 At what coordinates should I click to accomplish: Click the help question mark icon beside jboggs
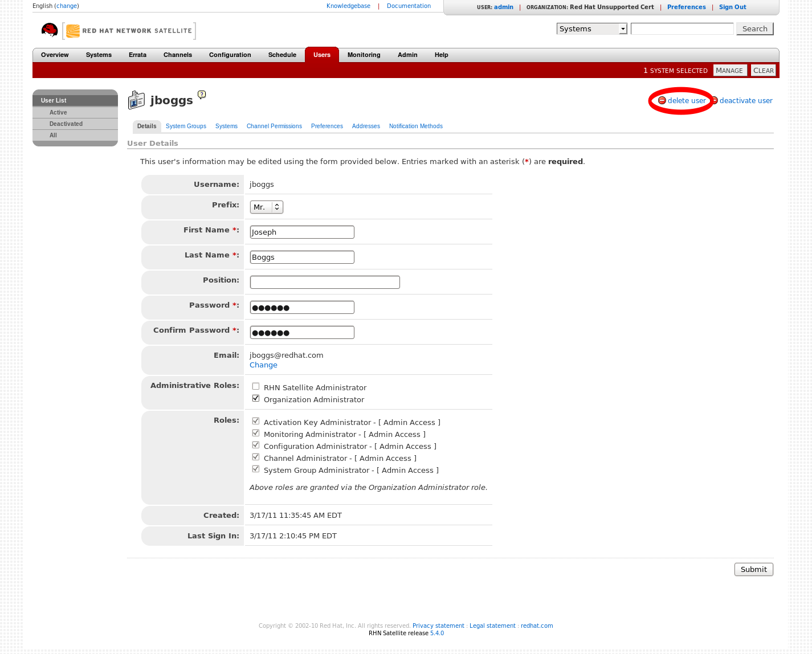click(x=202, y=95)
